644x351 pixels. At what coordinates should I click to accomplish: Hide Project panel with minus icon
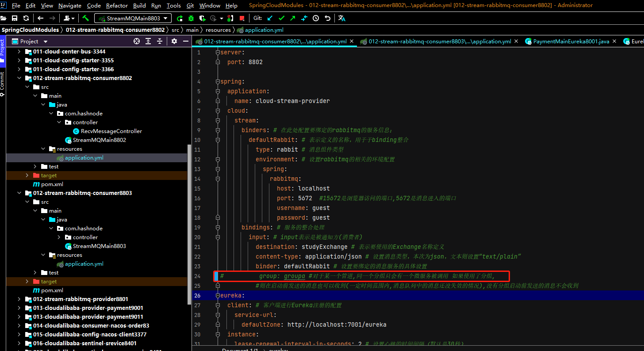(x=186, y=41)
